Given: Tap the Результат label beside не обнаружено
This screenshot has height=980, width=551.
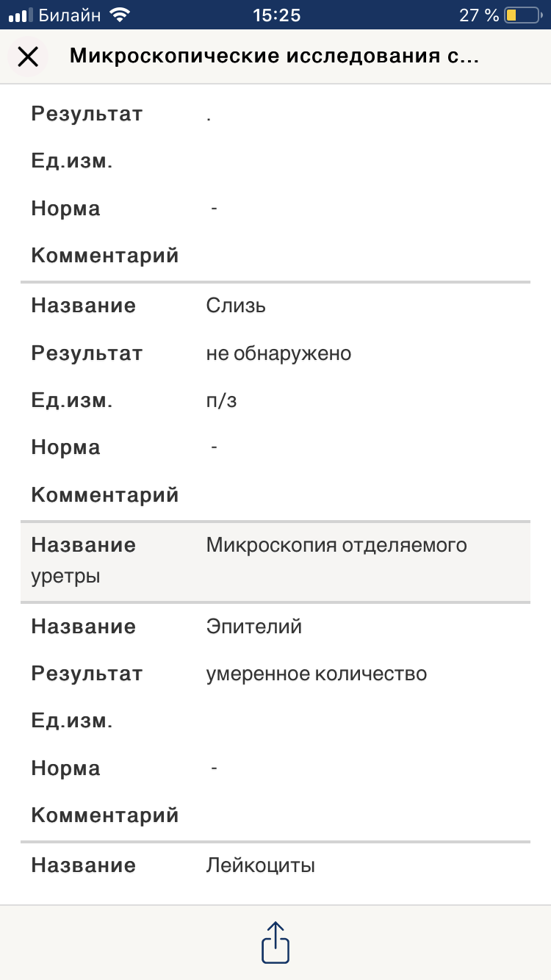Looking at the screenshot, I should 87,353.
